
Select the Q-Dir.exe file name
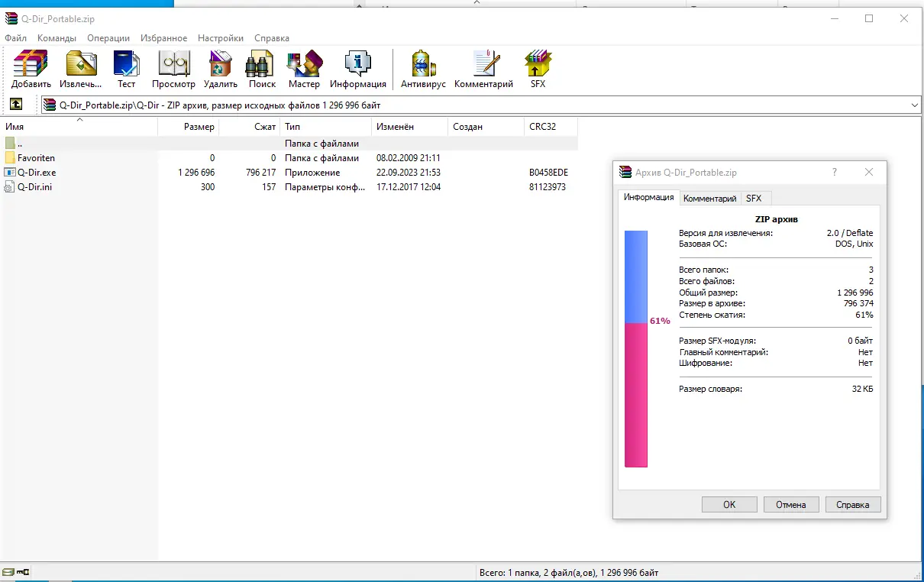coord(37,173)
